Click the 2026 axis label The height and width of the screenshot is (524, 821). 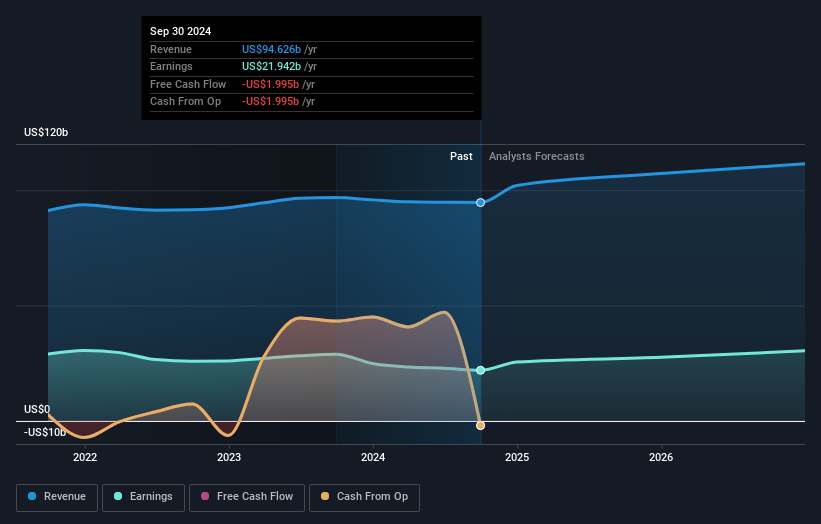(x=661, y=457)
